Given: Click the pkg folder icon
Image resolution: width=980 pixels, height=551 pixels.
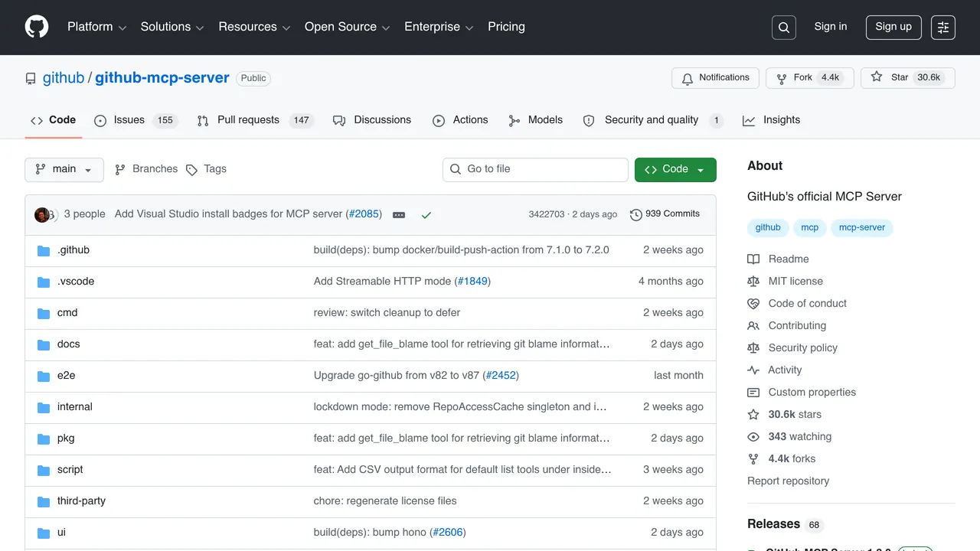Looking at the screenshot, I should pyautogui.click(x=44, y=439).
